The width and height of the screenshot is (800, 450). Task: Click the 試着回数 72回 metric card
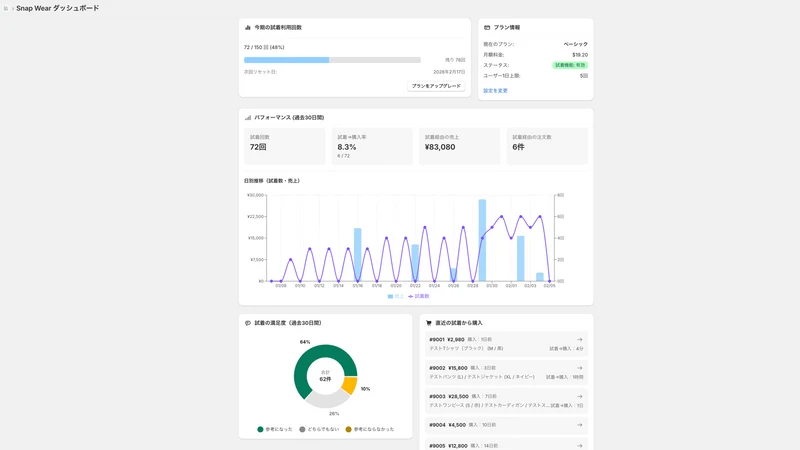point(285,146)
